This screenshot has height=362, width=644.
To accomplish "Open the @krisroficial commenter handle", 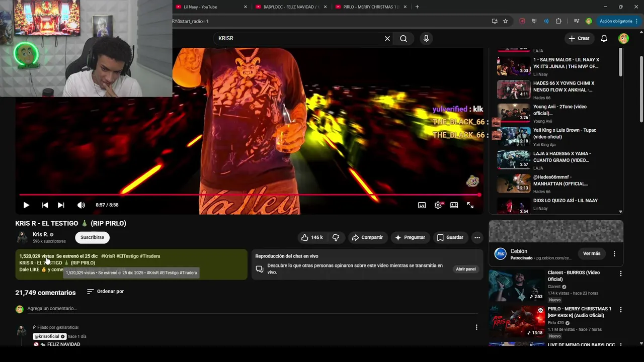I will tap(49, 336).
